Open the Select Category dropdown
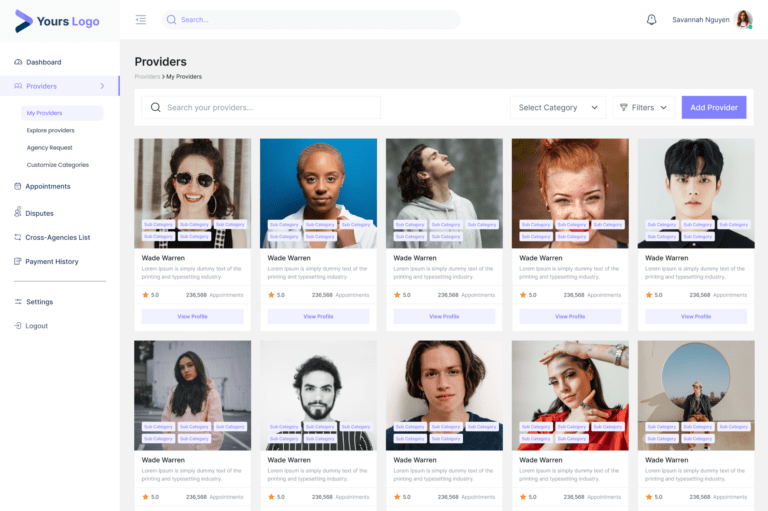The width and height of the screenshot is (768, 511). (558, 108)
